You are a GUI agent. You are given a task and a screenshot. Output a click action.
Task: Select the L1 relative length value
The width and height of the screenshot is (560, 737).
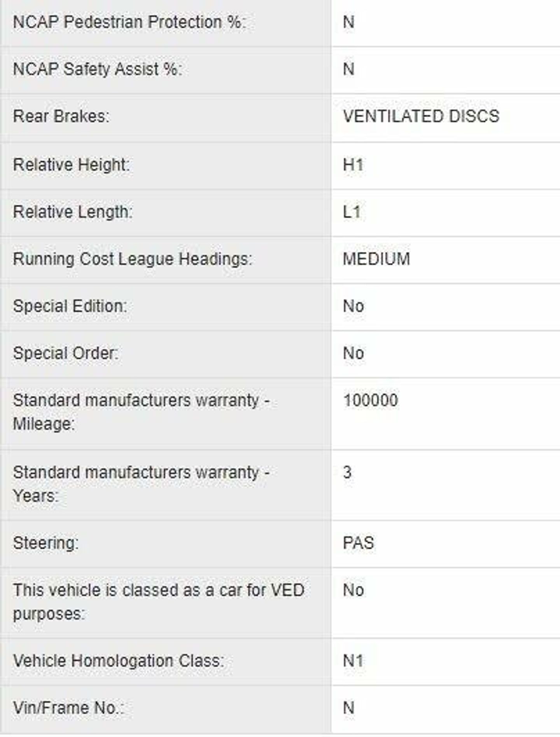click(x=352, y=212)
